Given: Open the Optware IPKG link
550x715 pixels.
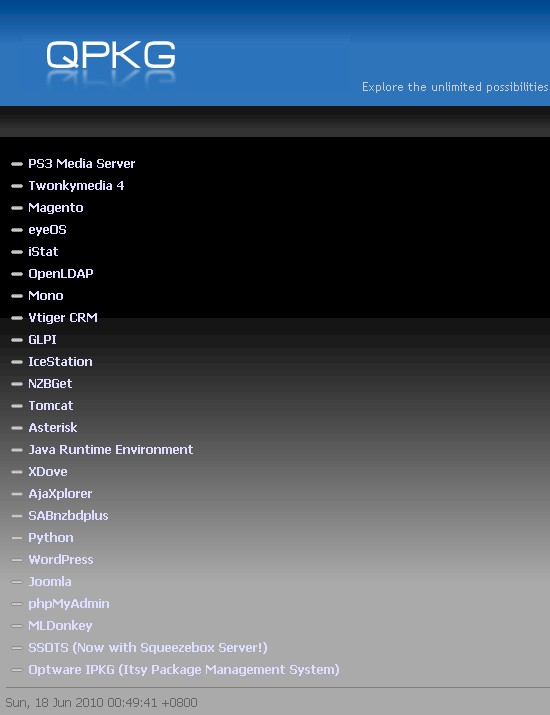Looking at the screenshot, I should 184,670.
